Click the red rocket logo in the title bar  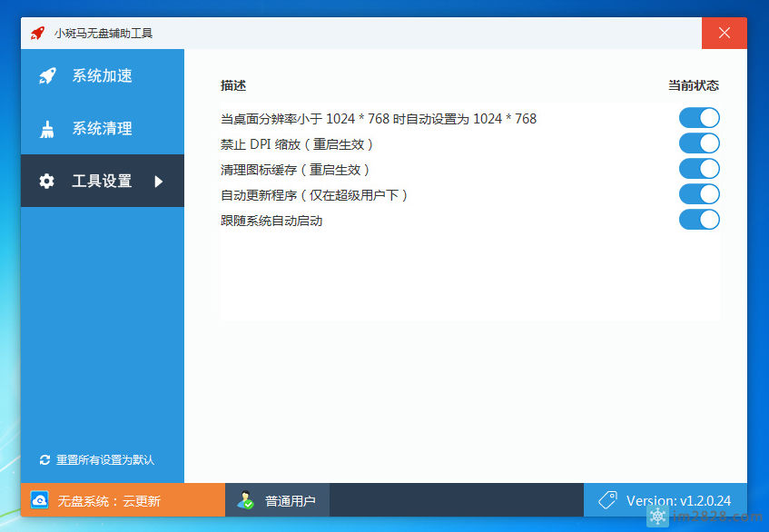[37, 33]
